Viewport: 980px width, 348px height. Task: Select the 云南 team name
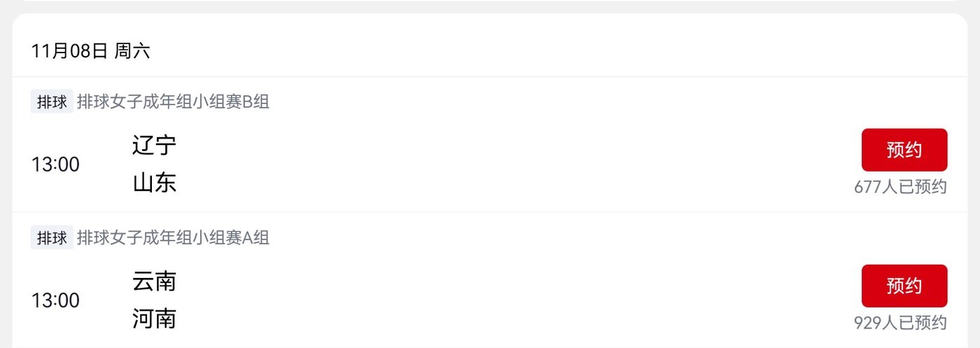[154, 281]
